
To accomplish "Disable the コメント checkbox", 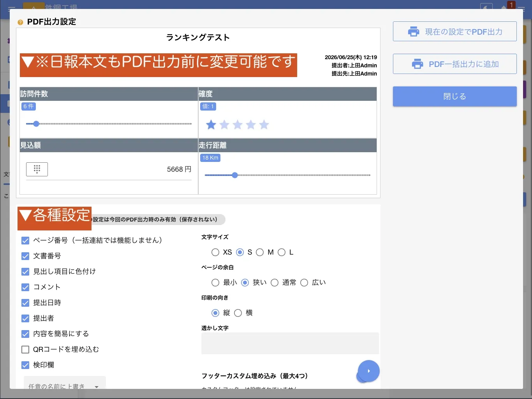I will pos(25,287).
